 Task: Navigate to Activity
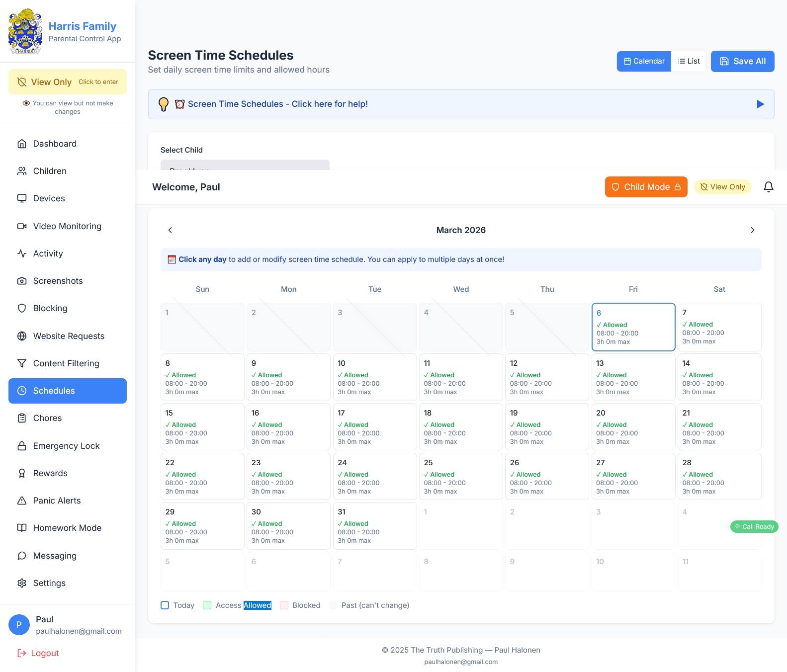click(68, 253)
